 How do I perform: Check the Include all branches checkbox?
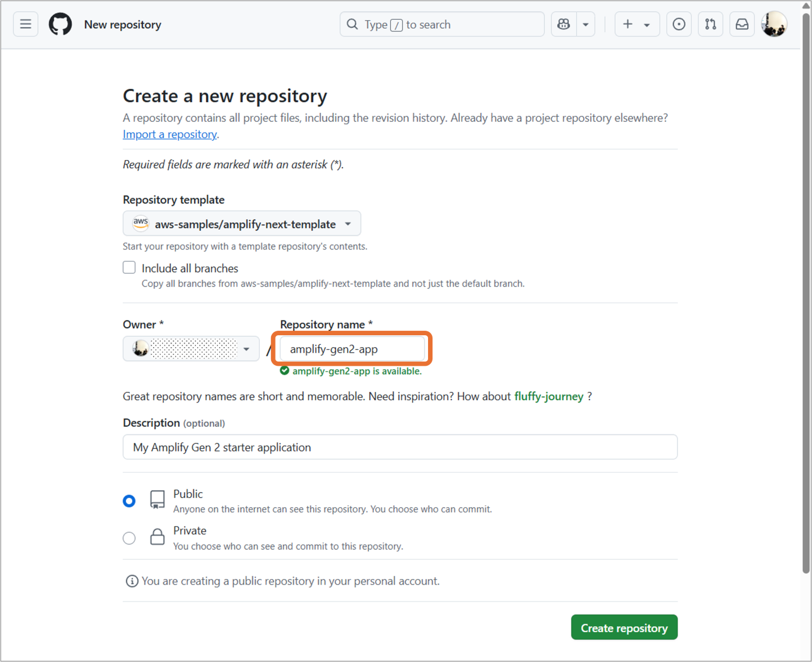tap(129, 268)
